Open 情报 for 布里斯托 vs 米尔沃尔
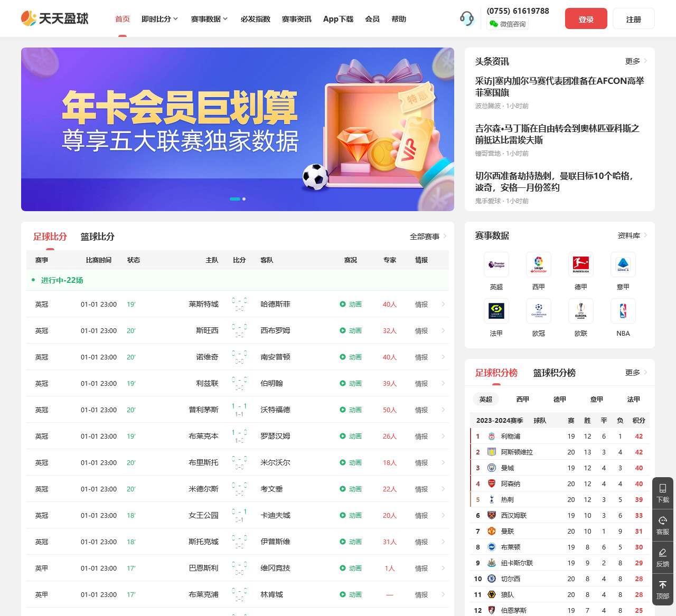The image size is (676, 616). click(421, 462)
